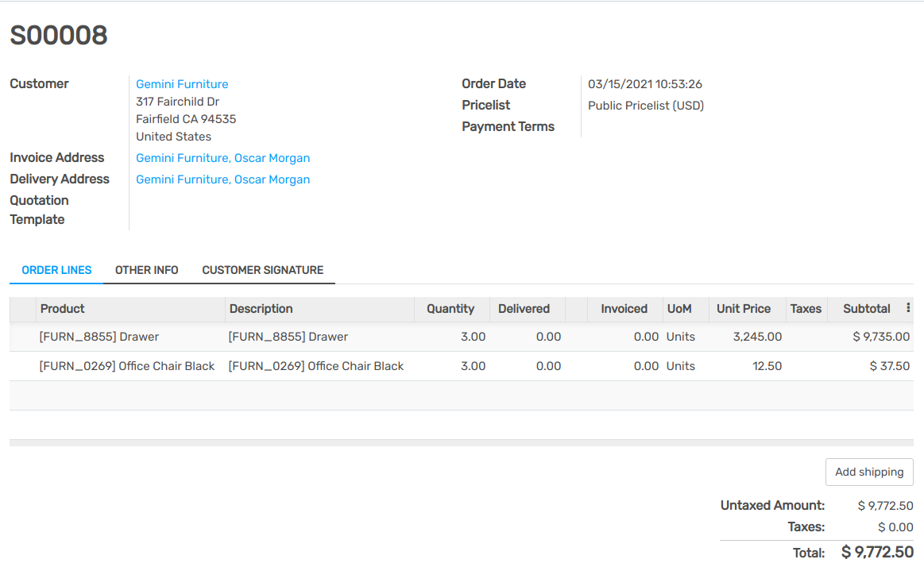Switch to the Other Info tab
The height and width of the screenshot is (567, 924).
click(x=146, y=270)
